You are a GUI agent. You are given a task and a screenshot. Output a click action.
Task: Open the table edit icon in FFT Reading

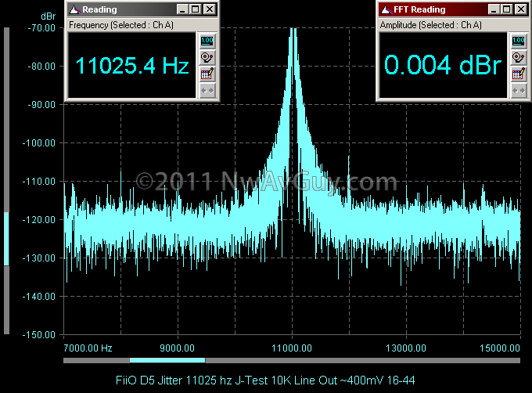pos(518,74)
